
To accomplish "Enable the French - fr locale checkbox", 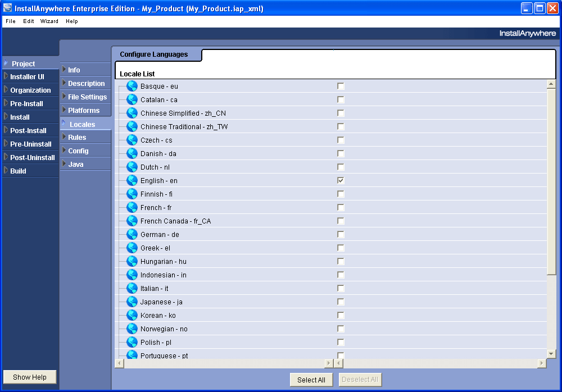I will coord(340,207).
